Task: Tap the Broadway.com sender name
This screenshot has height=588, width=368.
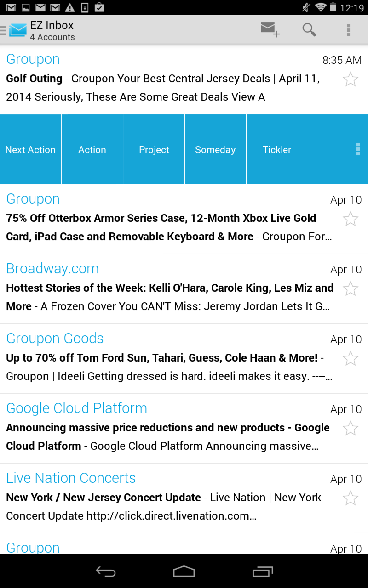Action: coord(52,269)
